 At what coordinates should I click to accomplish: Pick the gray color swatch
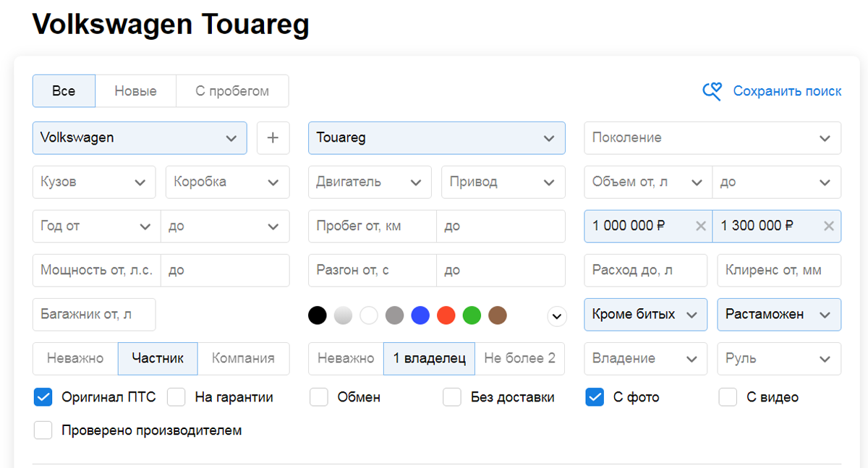point(394,315)
